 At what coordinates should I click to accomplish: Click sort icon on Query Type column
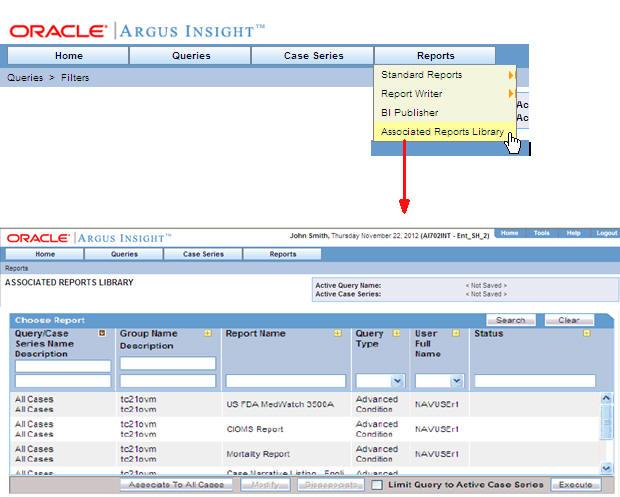[x=396, y=333]
